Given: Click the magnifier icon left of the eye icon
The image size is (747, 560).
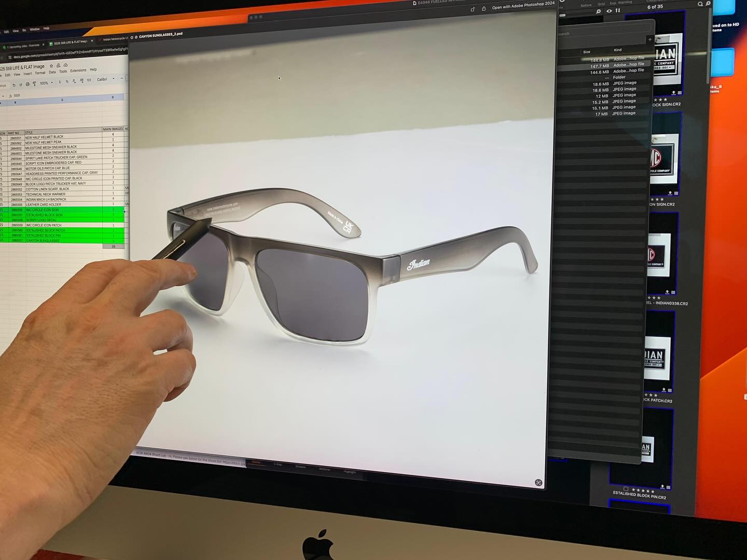Looking at the screenshot, I should (x=598, y=11).
